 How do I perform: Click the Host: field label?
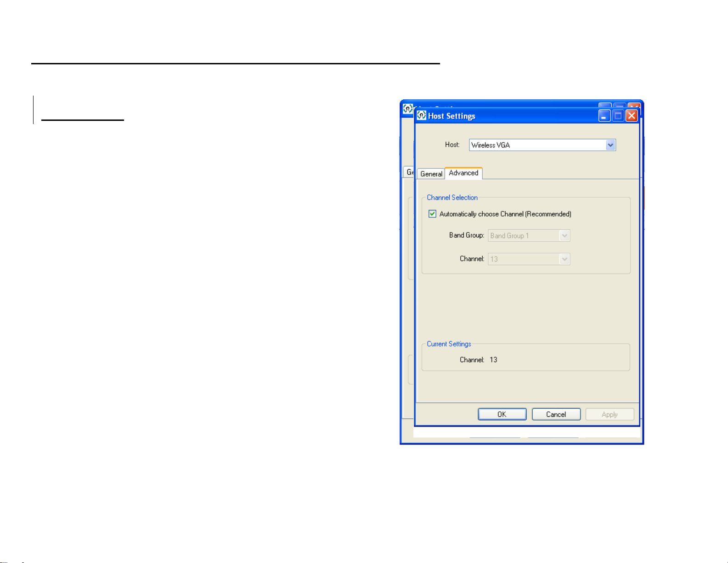coord(452,144)
